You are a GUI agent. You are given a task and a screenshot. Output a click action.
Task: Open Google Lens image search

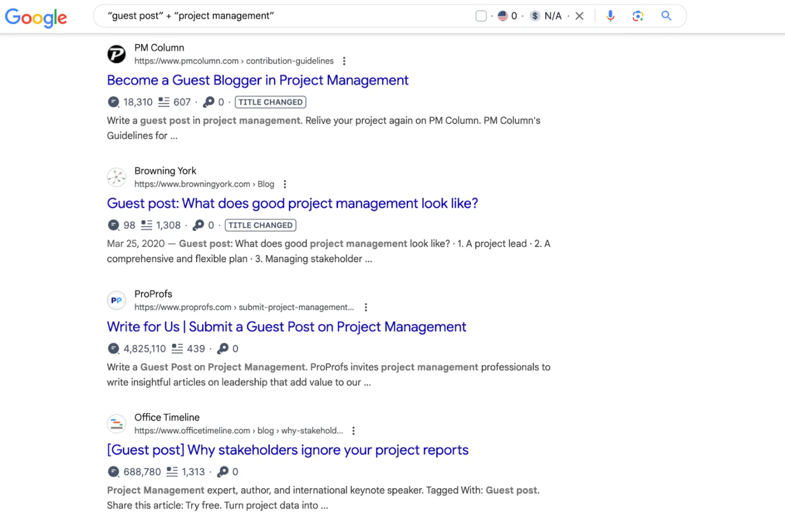pos(638,16)
